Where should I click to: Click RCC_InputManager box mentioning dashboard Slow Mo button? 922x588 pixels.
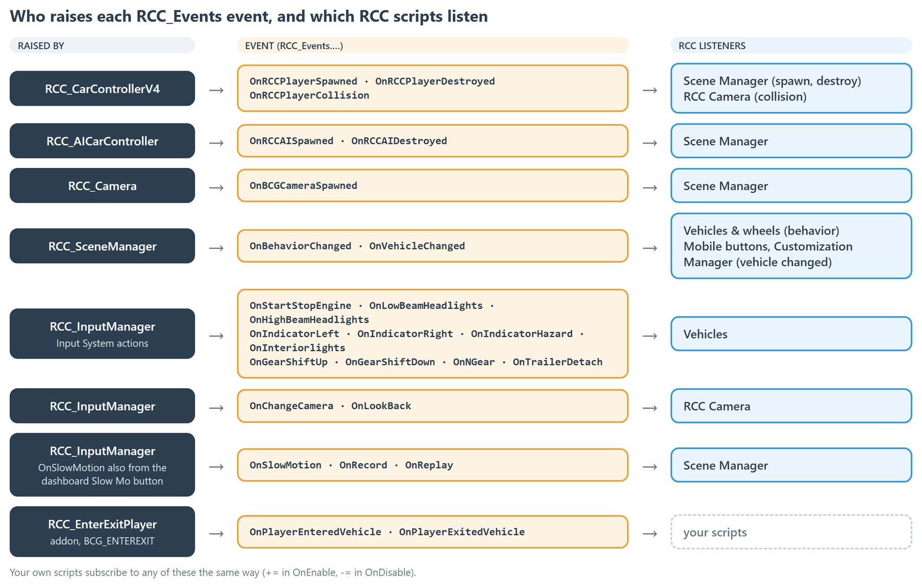point(102,465)
